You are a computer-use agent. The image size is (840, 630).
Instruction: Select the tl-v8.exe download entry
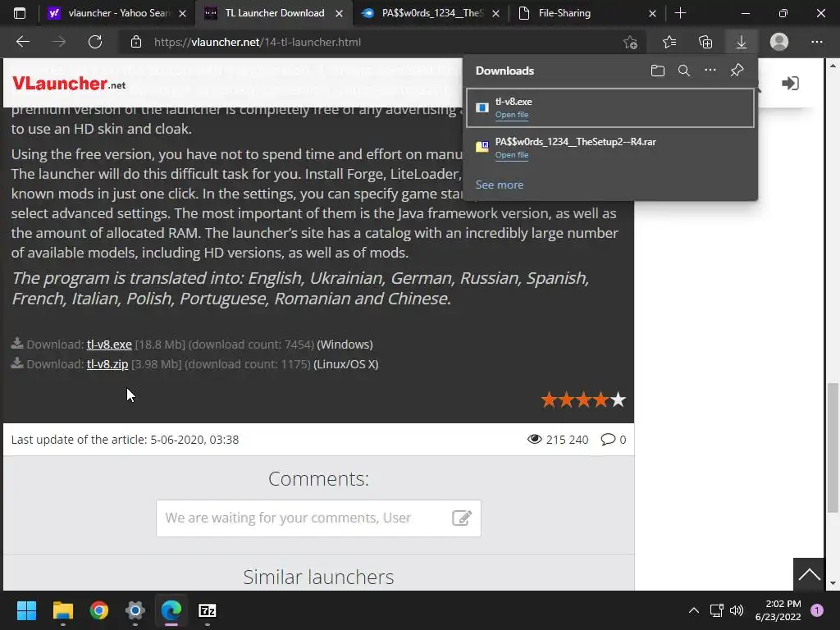(610, 107)
